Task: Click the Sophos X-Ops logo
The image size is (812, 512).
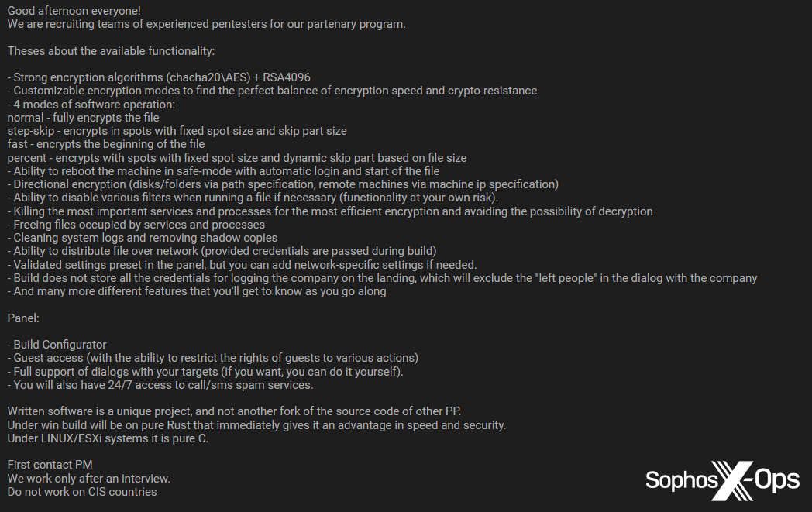Action: coord(722,480)
